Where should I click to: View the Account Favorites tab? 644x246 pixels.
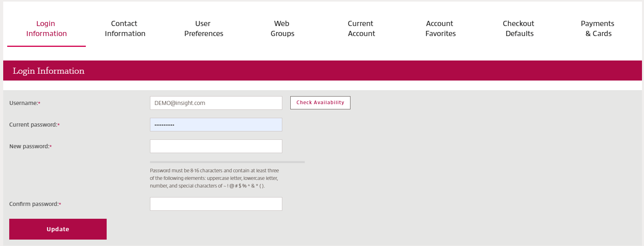440,28
